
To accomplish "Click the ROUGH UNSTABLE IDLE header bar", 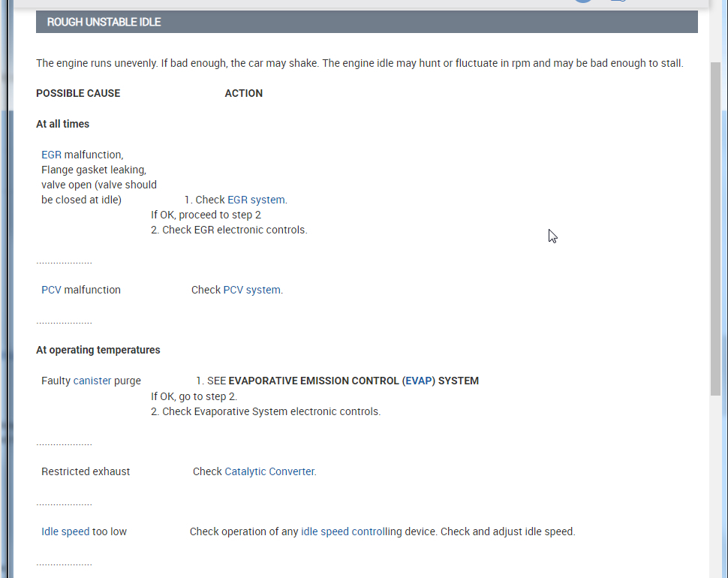I will click(x=366, y=22).
